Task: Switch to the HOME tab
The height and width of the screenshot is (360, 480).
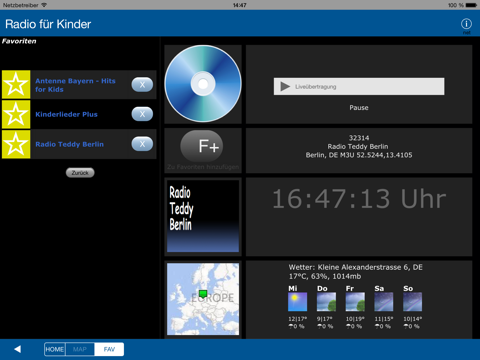Action: coord(55,349)
